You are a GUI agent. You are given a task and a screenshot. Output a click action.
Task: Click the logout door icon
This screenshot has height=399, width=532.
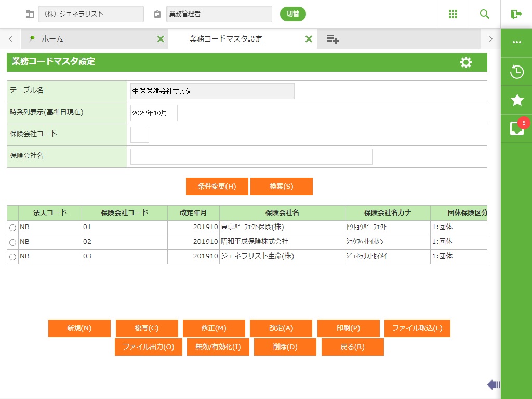tap(516, 14)
